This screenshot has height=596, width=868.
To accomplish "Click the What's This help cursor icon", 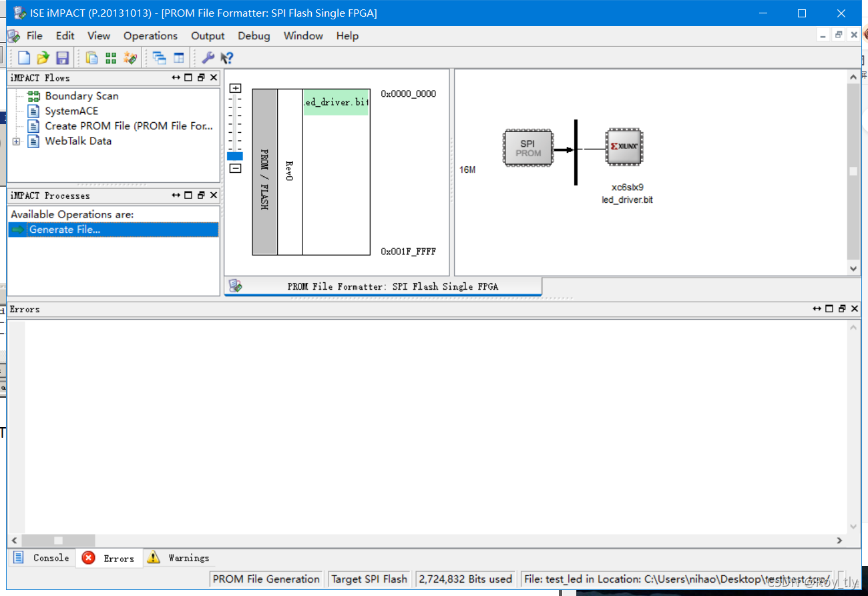I will pyautogui.click(x=227, y=58).
